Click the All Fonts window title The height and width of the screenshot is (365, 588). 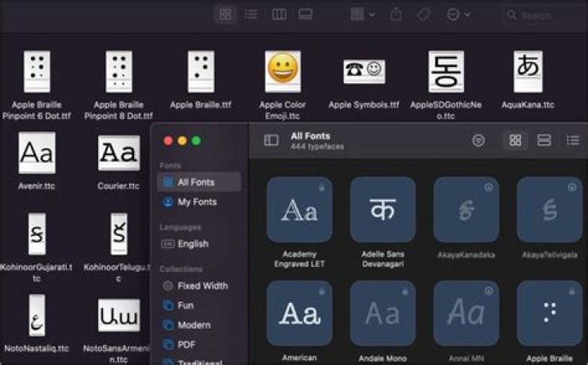click(x=310, y=136)
